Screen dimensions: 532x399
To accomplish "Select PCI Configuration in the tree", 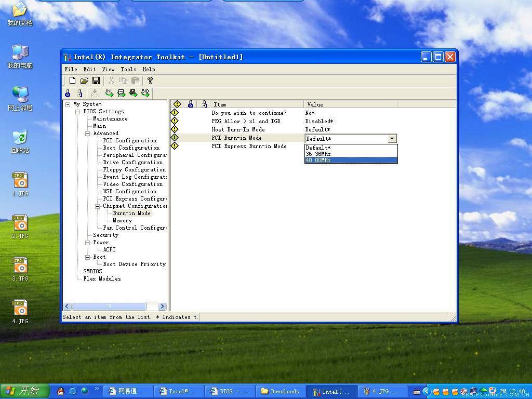I will tap(129, 140).
